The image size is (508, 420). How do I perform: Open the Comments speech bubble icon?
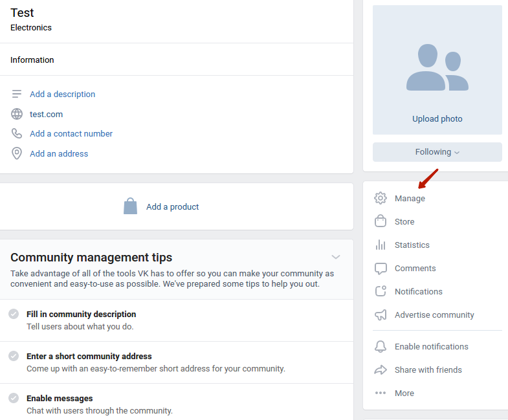pyautogui.click(x=381, y=269)
